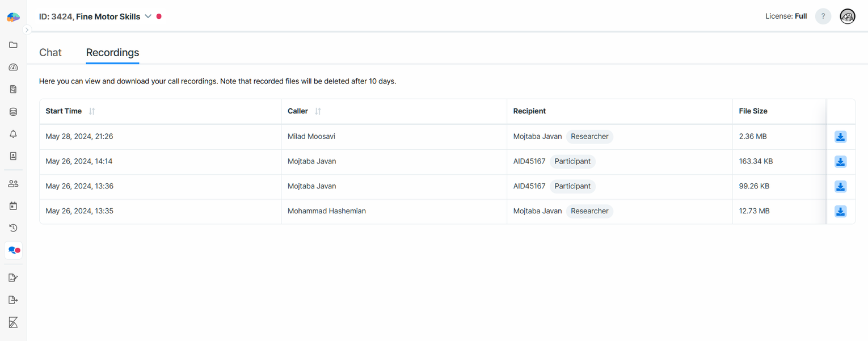This screenshot has width=868, height=341.
Task: Open notifications bell in sidebar
Action: (x=13, y=134)
